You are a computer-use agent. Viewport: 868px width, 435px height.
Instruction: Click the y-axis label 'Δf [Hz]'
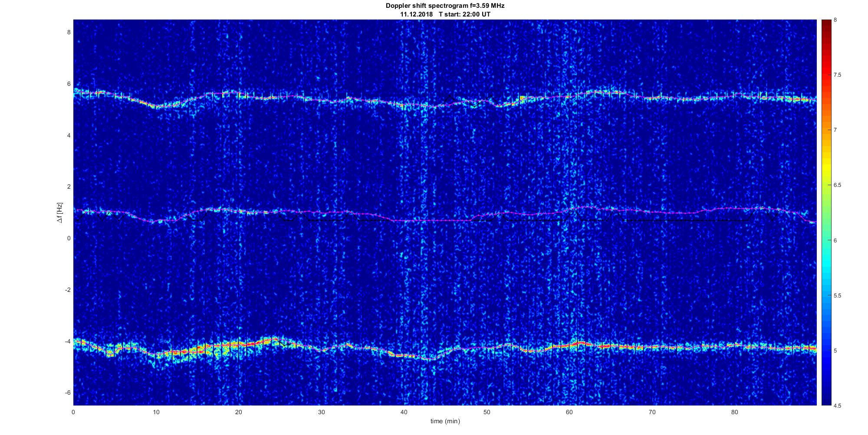click(x=59, y=213)
